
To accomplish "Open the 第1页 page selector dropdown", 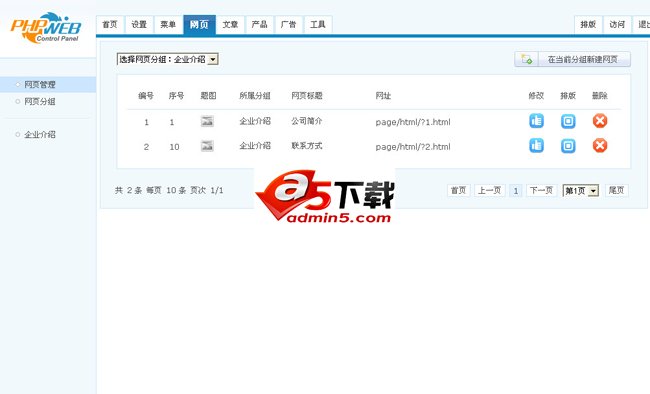I will [580, 190].
